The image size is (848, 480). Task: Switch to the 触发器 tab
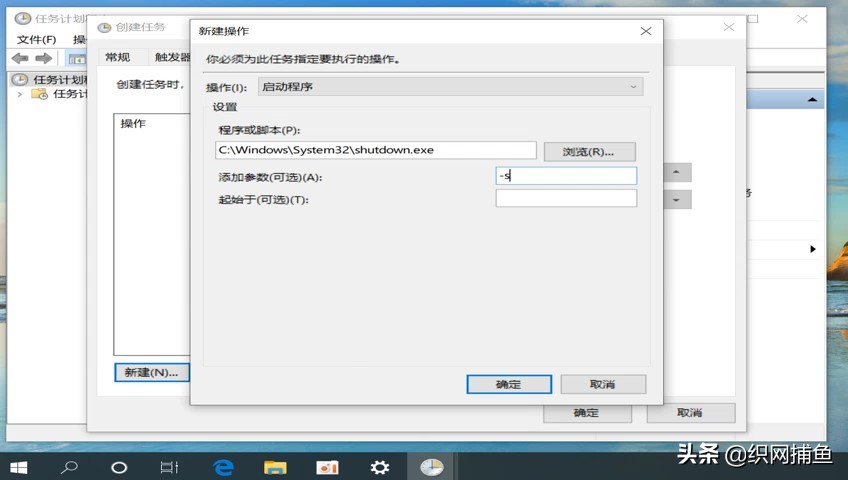171,57
